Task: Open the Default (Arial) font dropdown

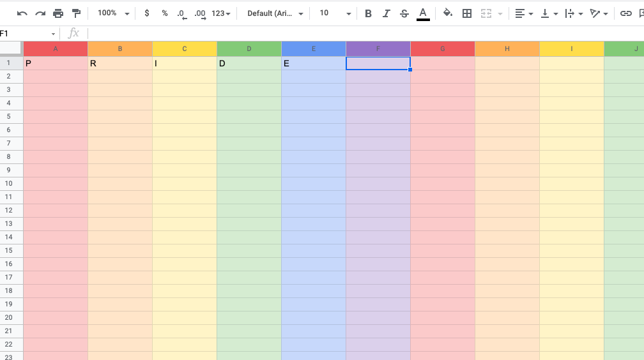Action: 275,13
